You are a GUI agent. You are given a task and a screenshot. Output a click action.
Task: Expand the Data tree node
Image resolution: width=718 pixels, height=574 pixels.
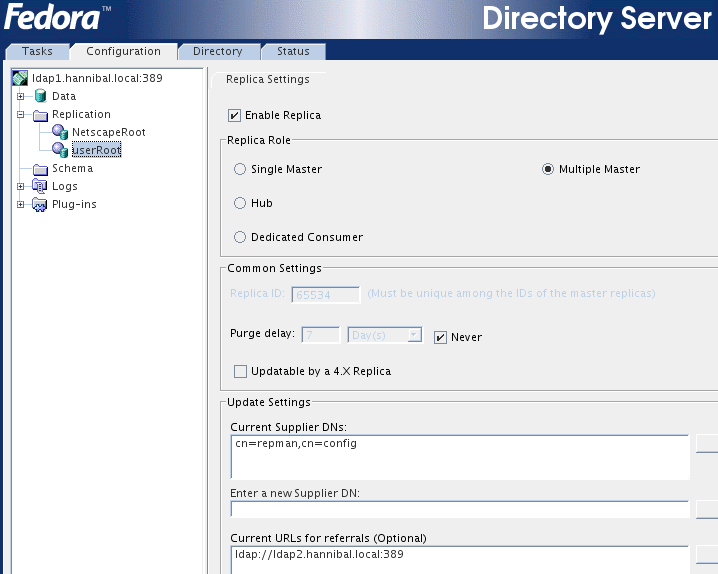(x=20, y=96)
